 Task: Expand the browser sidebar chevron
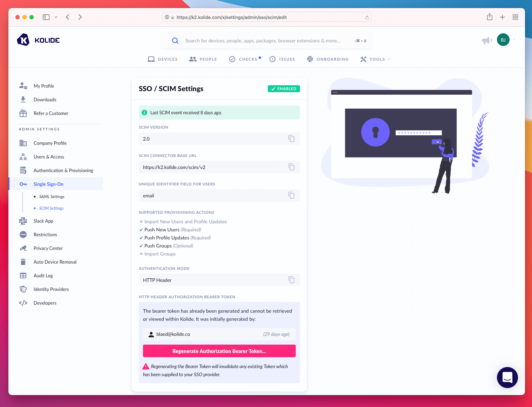[55, 17]
